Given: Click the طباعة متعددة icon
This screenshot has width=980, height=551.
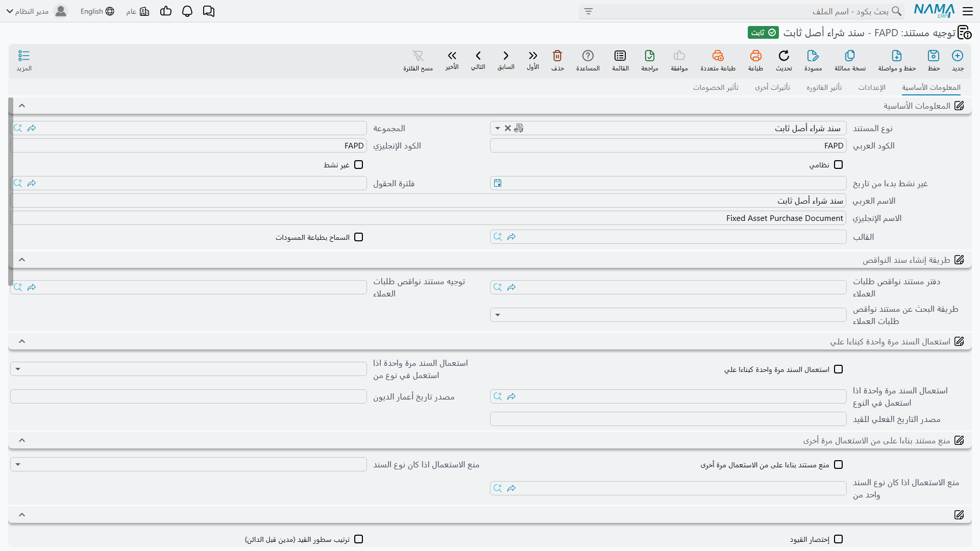Looking at the screenshot, I should click(x=718, y=56).
